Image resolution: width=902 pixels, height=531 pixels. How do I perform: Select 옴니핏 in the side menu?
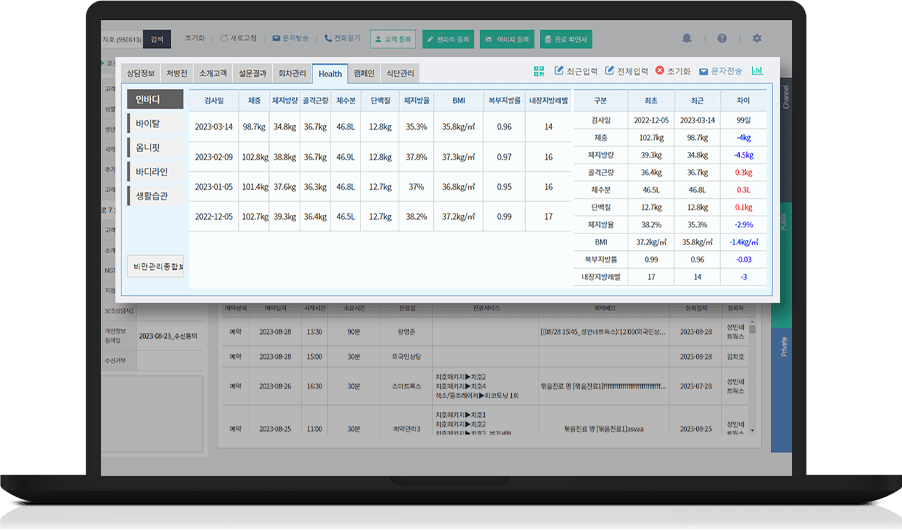pos(155,147)
